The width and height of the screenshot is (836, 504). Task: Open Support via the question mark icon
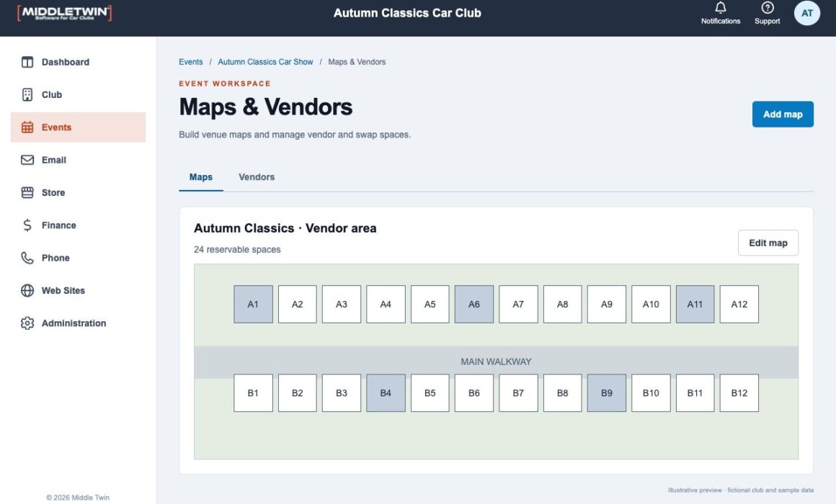(768, 7)
